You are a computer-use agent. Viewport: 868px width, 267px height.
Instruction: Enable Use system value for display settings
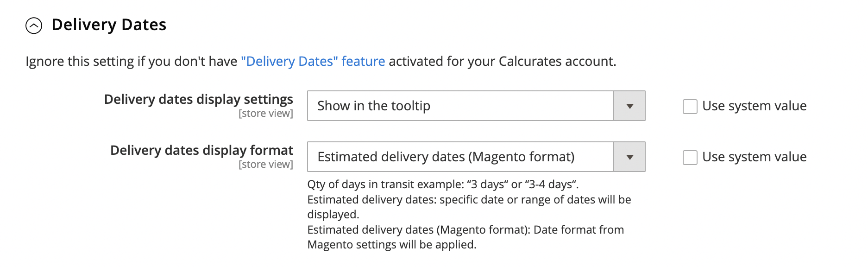(690, 106)
